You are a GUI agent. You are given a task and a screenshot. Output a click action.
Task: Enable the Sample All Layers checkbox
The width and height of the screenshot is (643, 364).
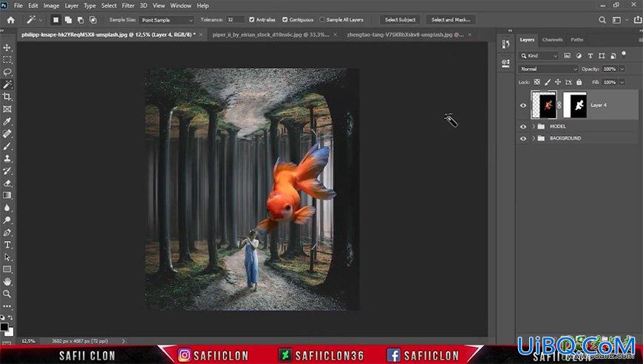[322, 20]
